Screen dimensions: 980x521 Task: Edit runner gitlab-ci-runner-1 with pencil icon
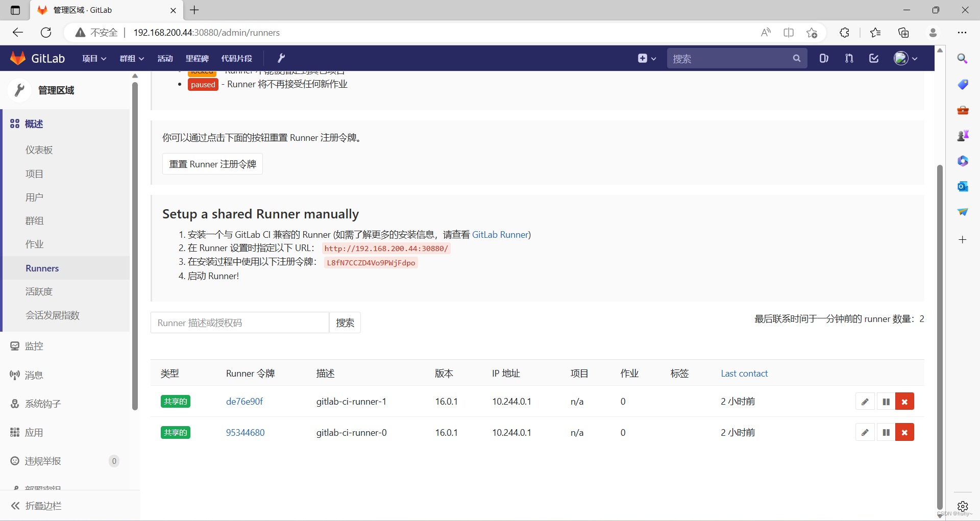click(x=865, y=402)
